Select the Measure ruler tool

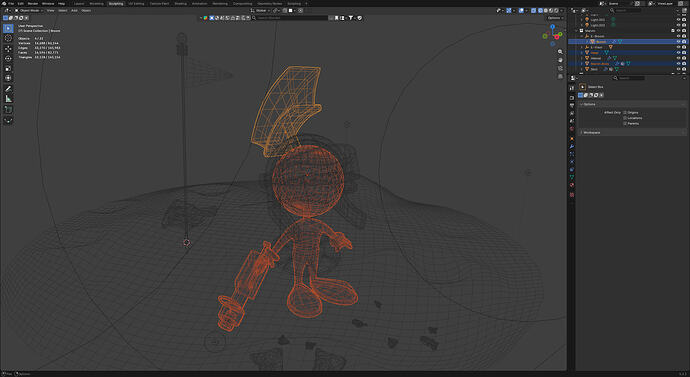coord(8,99)
